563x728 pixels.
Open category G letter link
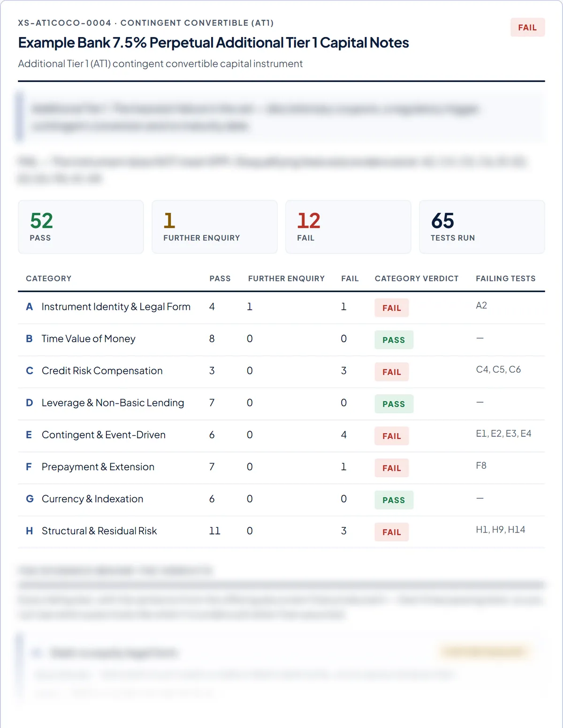(30, 499)
